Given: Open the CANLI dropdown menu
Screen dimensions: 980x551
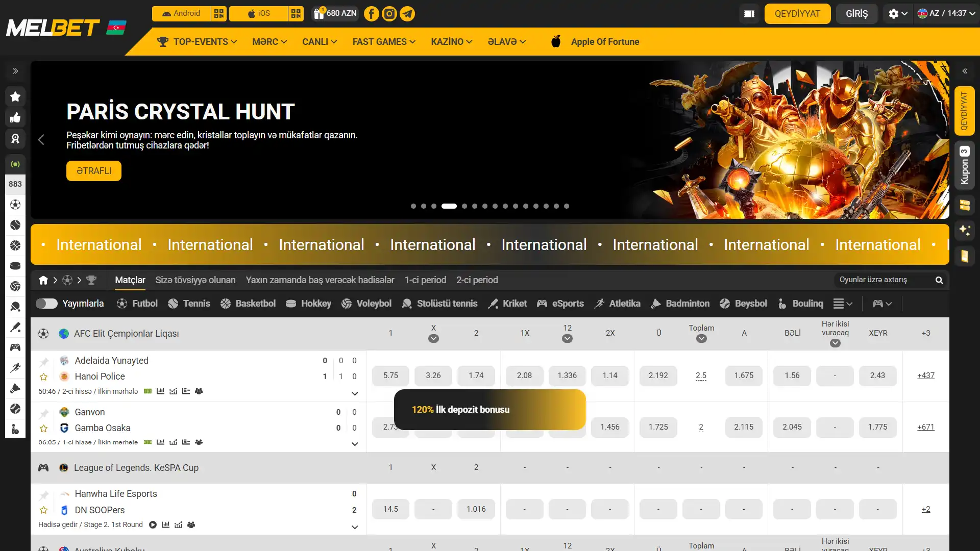Looking at the screenshot, I should pyautogui.click(x=320, y=42).
